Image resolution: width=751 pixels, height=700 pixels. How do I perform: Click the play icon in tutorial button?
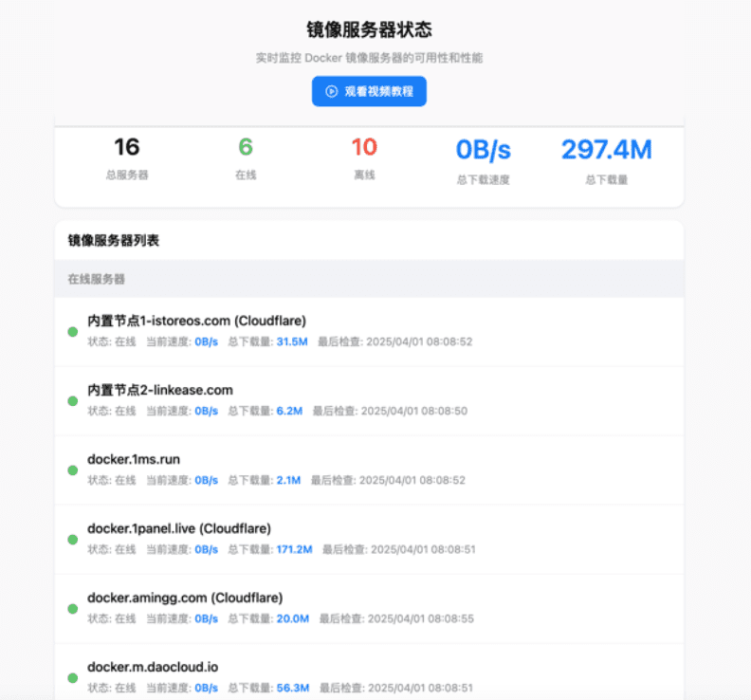pyautogui.click(x=331, y=92)
